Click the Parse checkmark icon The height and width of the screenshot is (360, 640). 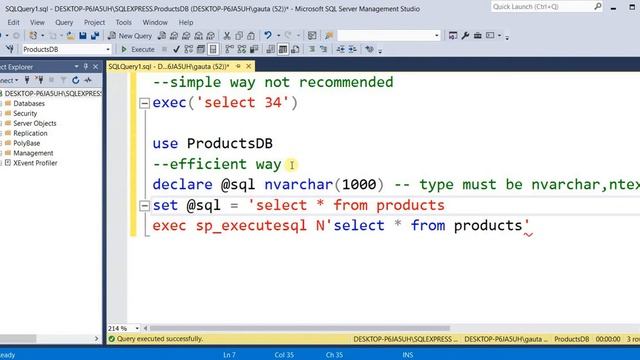[x=176, y=49]
